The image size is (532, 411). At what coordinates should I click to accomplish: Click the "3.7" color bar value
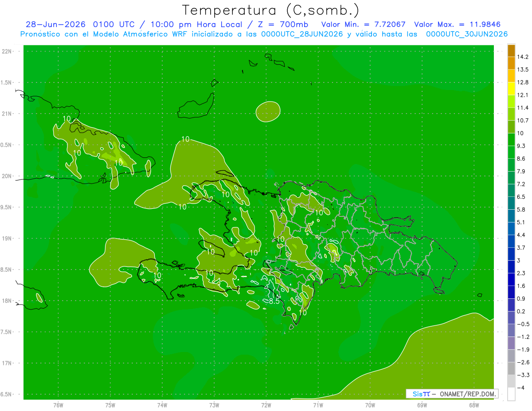tap(522, 248)
